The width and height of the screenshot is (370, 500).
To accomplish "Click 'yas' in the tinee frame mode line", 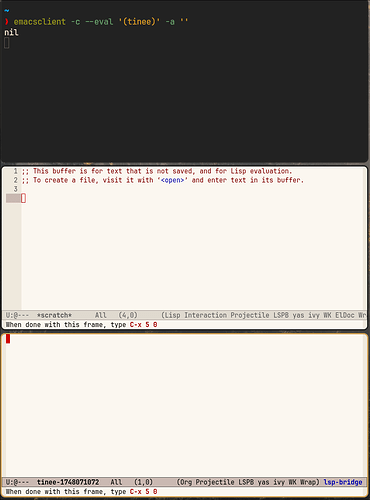I will point(263,482).
